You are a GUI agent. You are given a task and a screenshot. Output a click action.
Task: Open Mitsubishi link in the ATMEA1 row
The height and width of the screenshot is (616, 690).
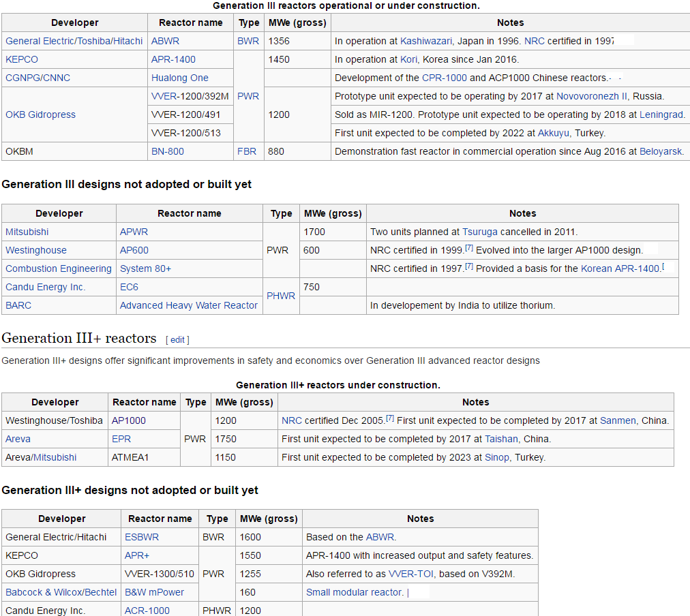tap(55, 458)
